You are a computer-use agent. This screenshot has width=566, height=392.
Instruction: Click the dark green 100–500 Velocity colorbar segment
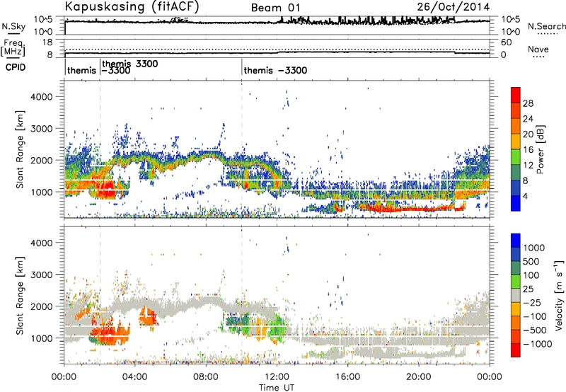tap(516, 268)
